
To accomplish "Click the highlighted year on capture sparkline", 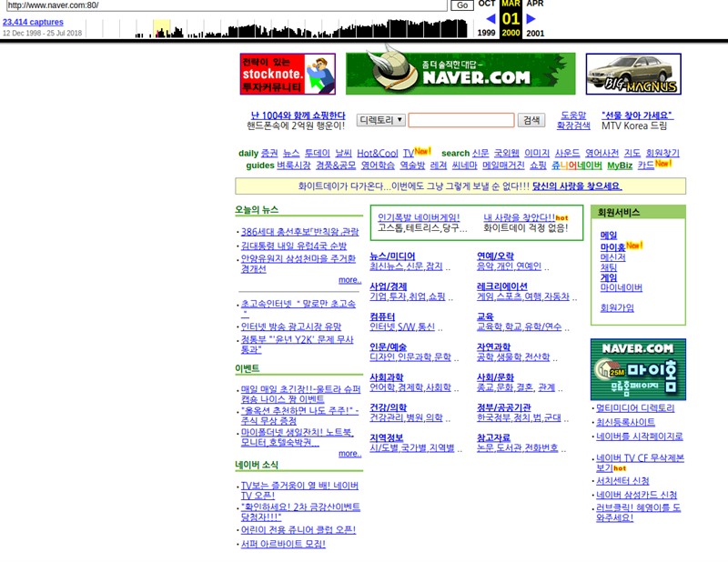I will (x=162, y=28).
